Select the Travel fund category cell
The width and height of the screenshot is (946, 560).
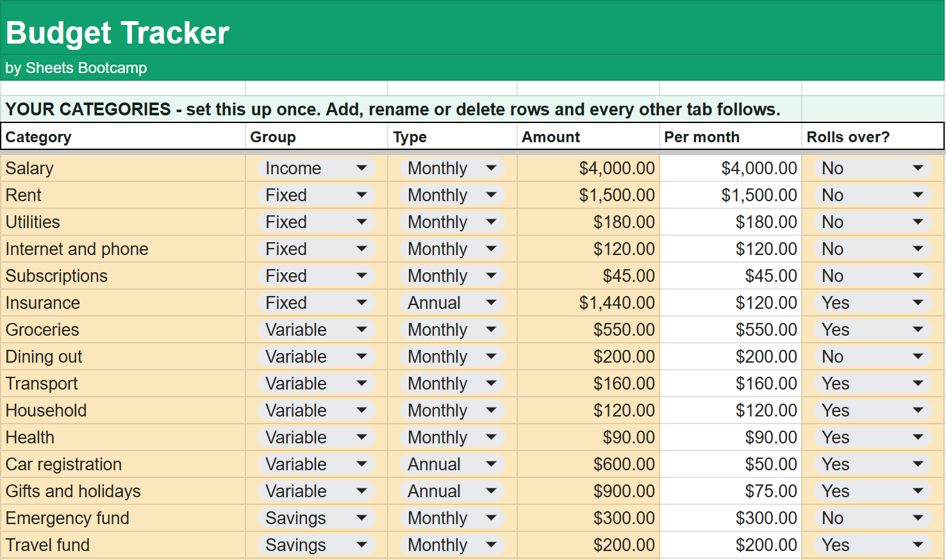(123, 545)
